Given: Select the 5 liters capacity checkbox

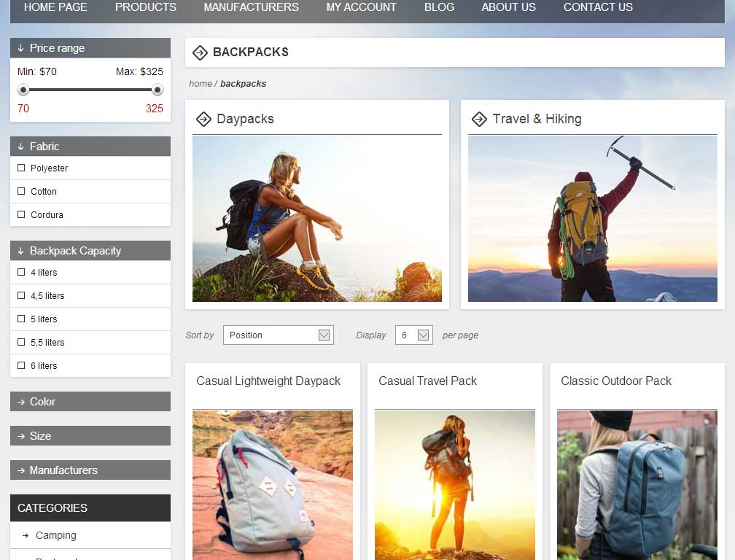Looking at the screenshot, I should (x=21, y=319).
